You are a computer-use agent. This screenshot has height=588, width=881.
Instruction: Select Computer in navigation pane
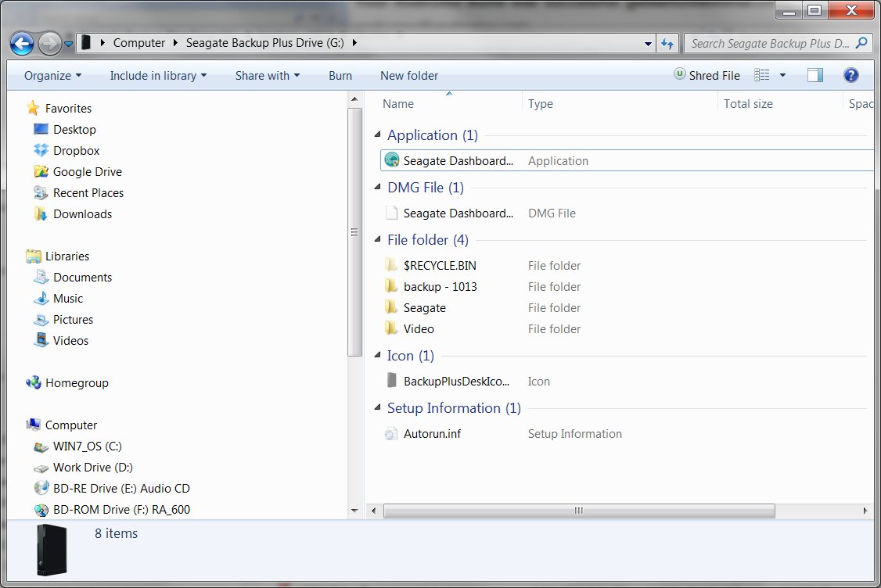[x=62, y=425]
